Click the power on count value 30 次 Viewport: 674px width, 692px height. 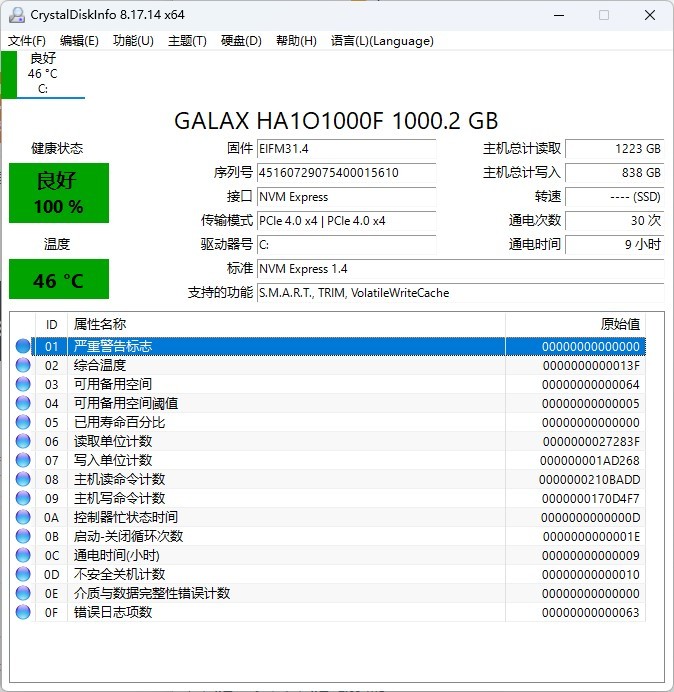pyautogui.click(x=614, y=221)
